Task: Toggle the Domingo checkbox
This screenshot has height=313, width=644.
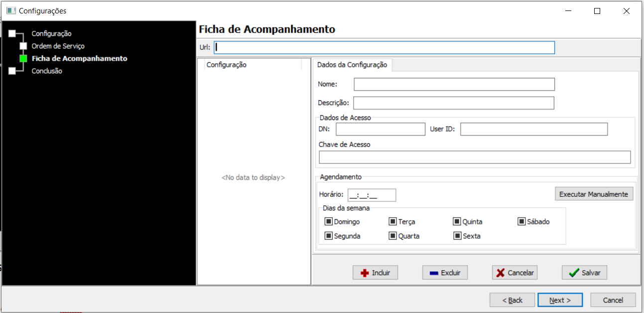Action: click(328, 221)
